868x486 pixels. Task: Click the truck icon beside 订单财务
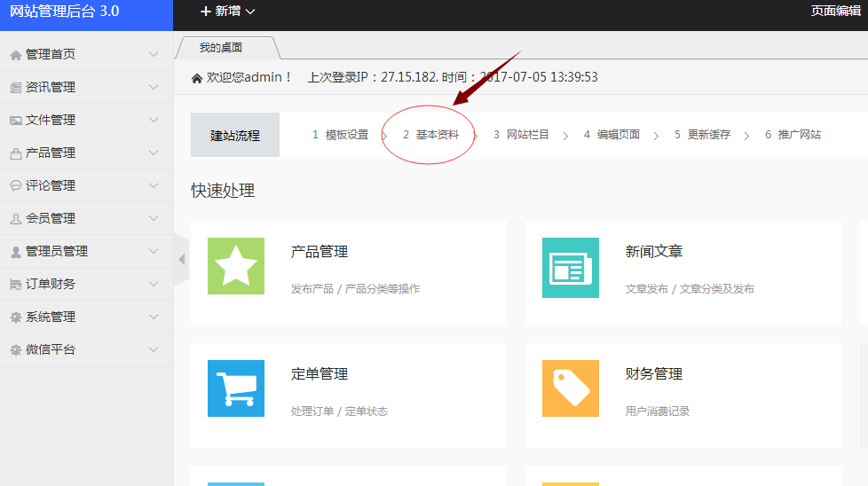pos(15,285)
